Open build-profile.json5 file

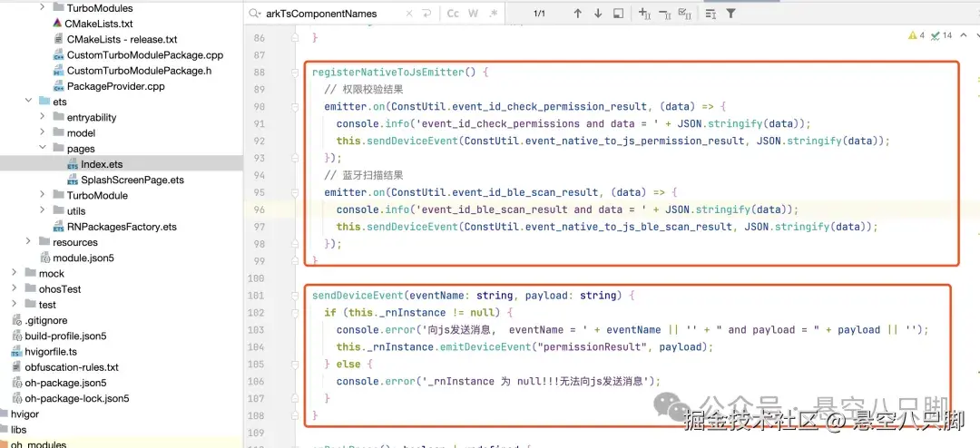pos(65,336)
